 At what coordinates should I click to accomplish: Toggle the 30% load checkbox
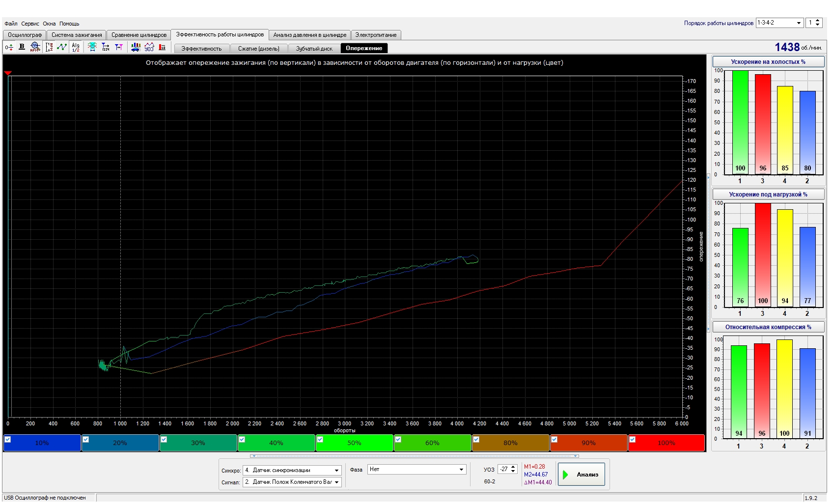coord(164,439)
